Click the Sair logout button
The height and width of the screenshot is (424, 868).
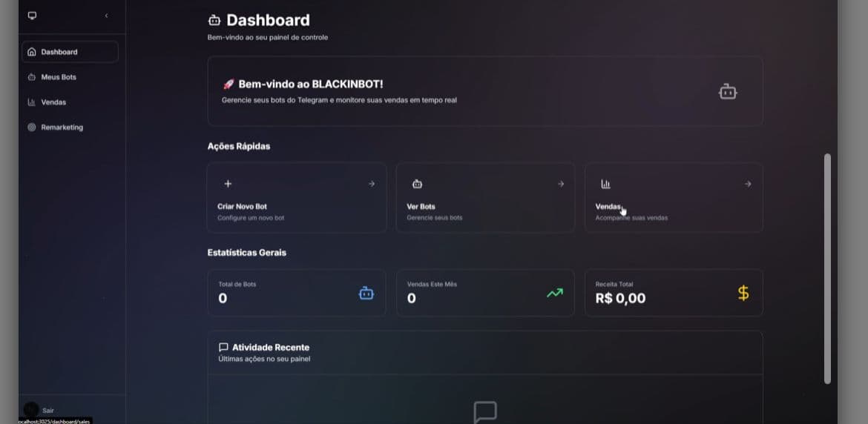pos(48,411)
